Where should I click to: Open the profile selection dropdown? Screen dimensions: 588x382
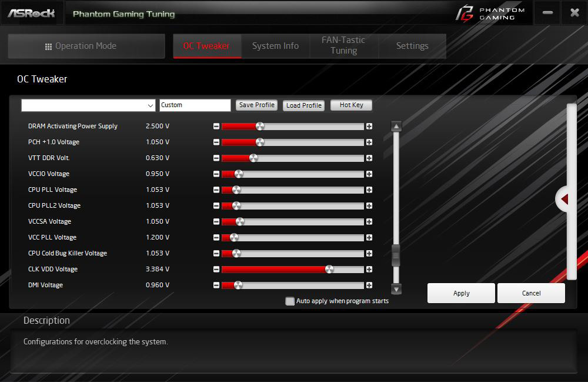pyautogui.click(x=88, y=105)
